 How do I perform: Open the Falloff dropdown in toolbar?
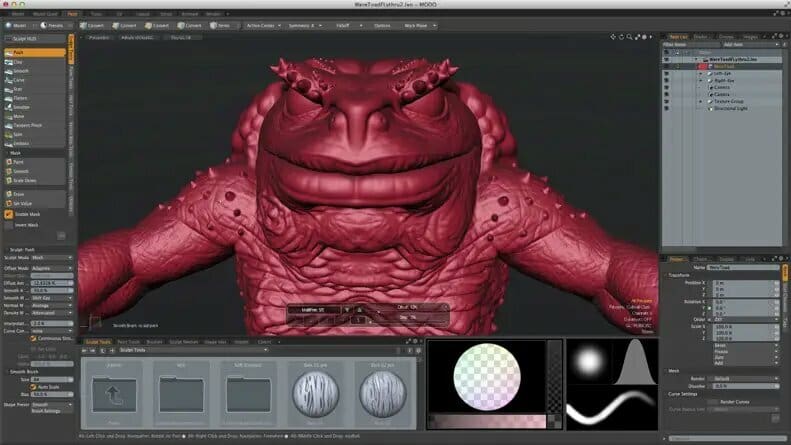pos(349,26)
